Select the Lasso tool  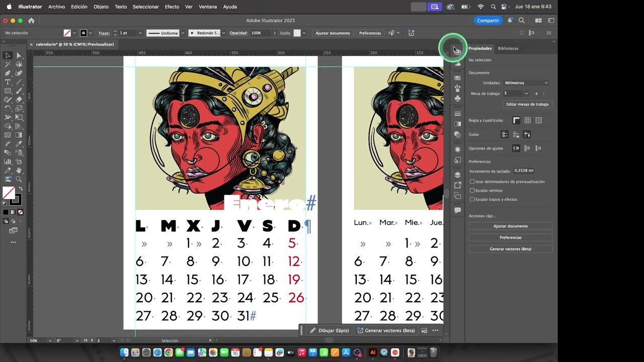coord(19,64)
